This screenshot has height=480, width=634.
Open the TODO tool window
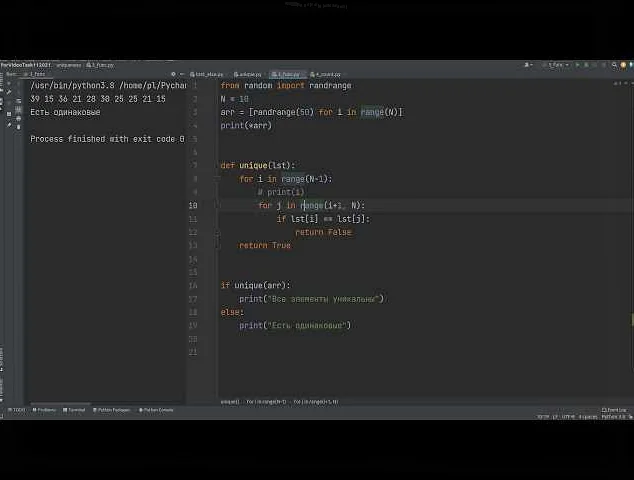point(17,410)
